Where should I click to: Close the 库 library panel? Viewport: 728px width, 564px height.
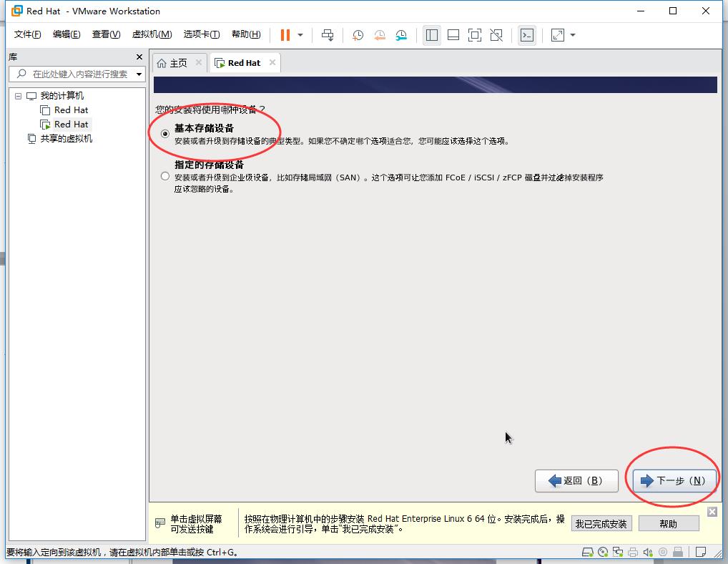139,57
